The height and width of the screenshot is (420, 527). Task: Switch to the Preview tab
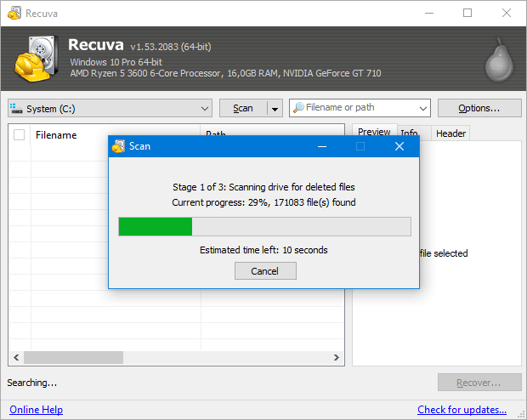(374, 132)
